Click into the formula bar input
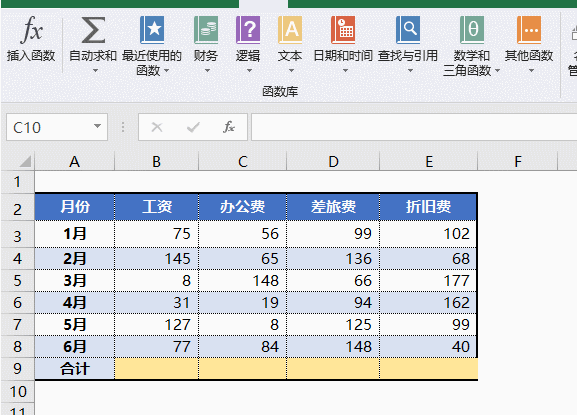The width and height of the screenshot is (577, 415). point(414,127)
